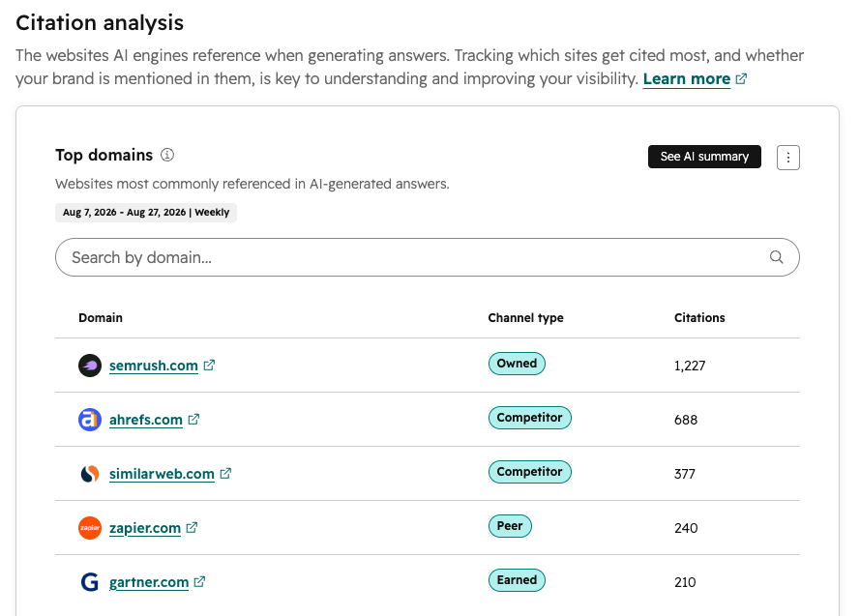Screen dimensions: 860x616
Task: Click the Citations column header
Action: click(x=699, y=318)
